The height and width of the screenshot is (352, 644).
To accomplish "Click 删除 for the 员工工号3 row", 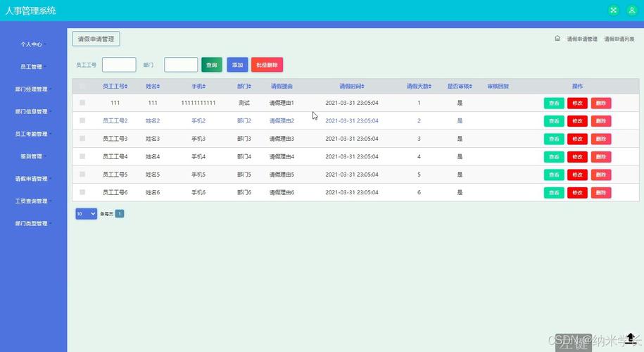I will (x=601, y=139).
